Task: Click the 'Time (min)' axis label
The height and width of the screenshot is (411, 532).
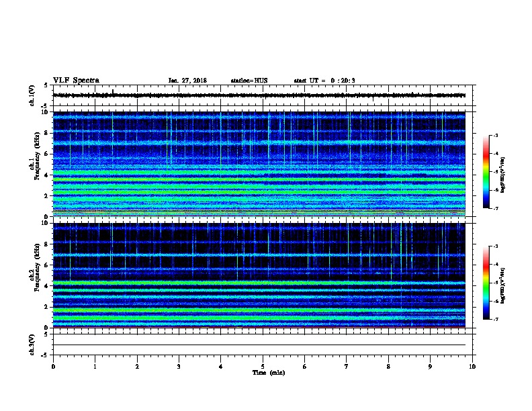Action: click(269, 373)
